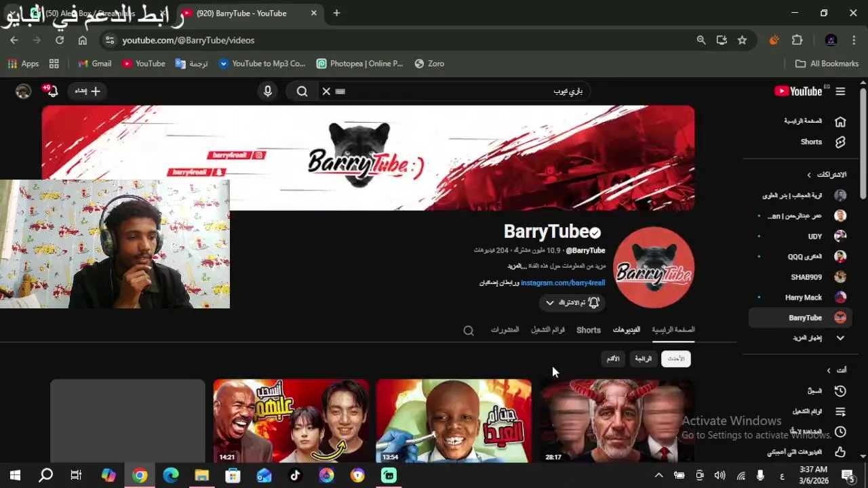The height and width of the screenshot is (488, 868).
Task: Open the Photopea bookmark
Action: pyautogui.click(x=359, y=64)
